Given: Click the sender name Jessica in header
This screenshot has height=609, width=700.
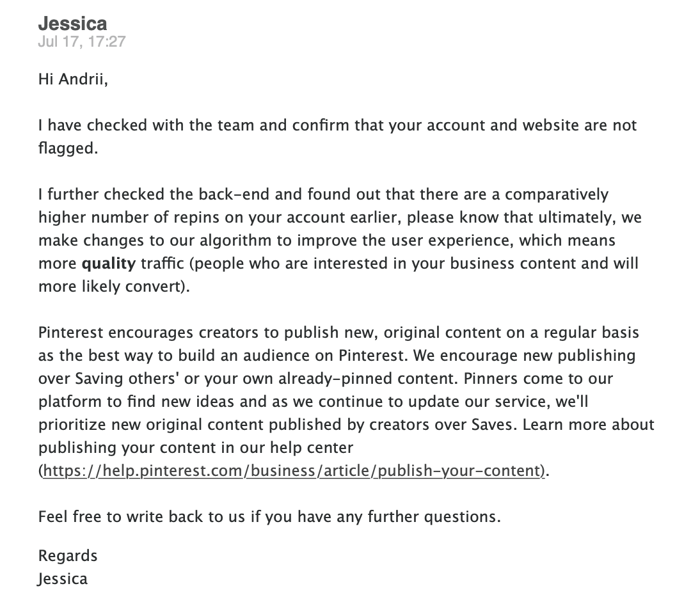Looking at the screenshot, I should click(72, 24).
